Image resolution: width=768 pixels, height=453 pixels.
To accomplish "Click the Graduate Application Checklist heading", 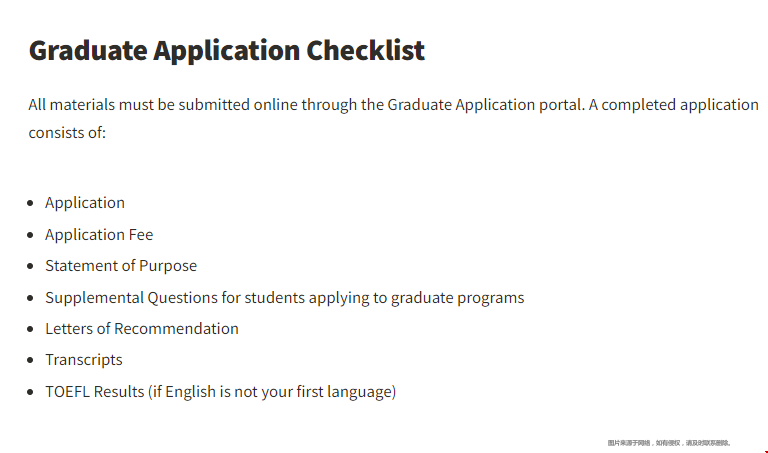I will [x=227, y=51].
